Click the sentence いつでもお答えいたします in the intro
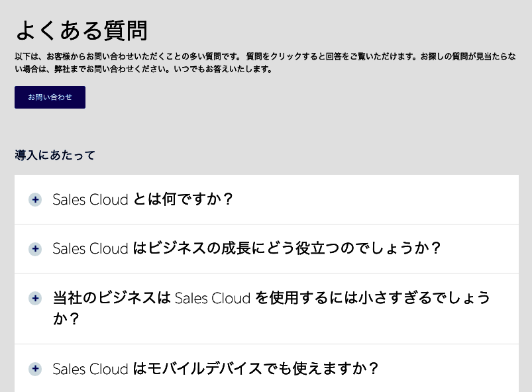The width and height of the screenshot is (532, 392). [x=223, y=69]
